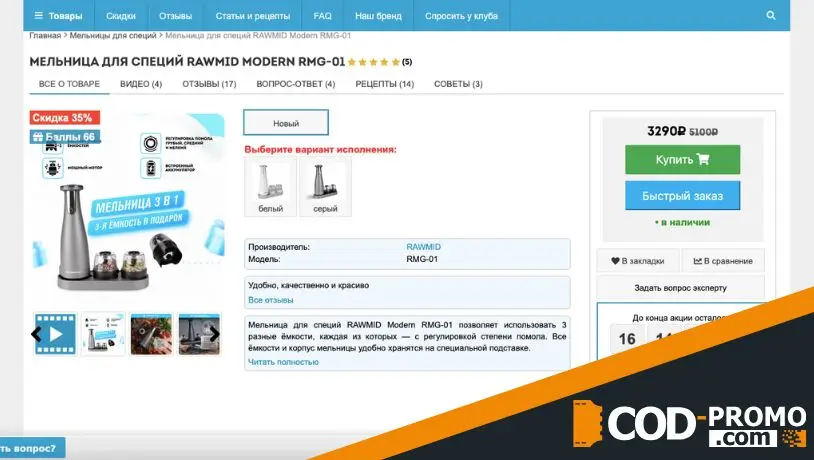
Task: Open the РЕЦЕПТЫ (14) tab
Action: click(x=384, y=84)
